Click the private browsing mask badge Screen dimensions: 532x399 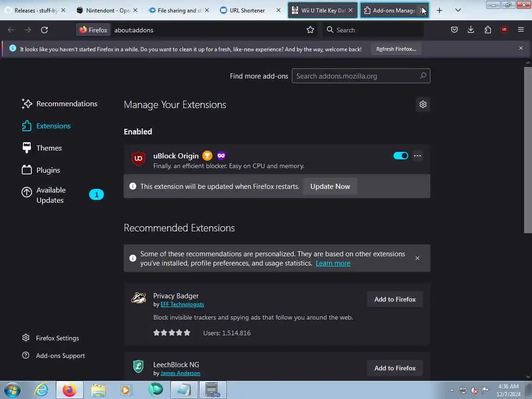coord(221,156)
